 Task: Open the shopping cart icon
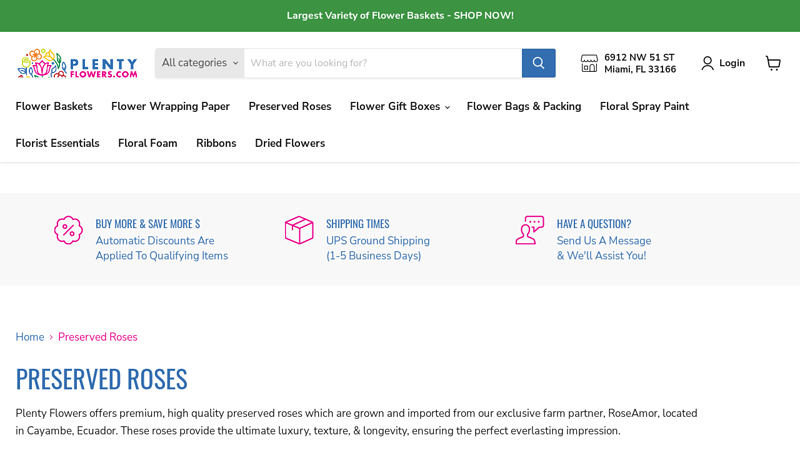point(773,63)
